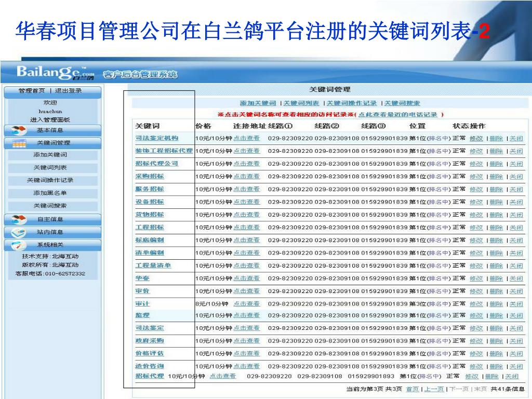Open the 司法鉴定机构 keyword link

pos(156,138)
